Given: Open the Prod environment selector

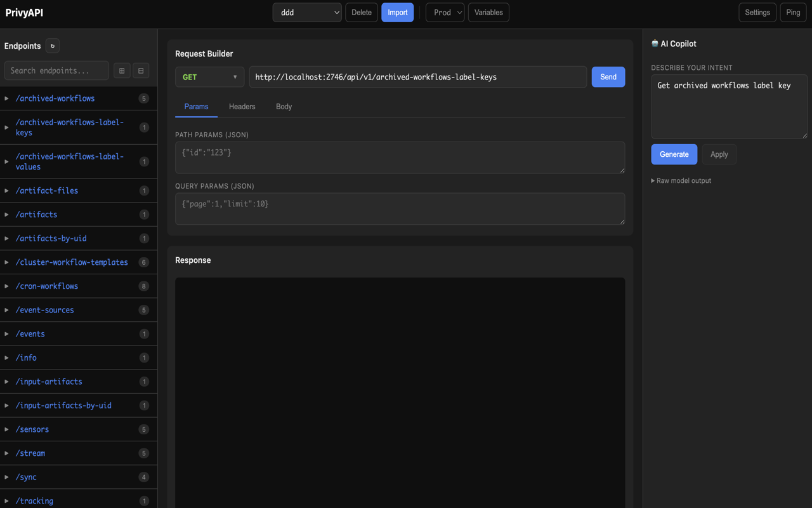Looking at the screenshot, I should 445,12.
